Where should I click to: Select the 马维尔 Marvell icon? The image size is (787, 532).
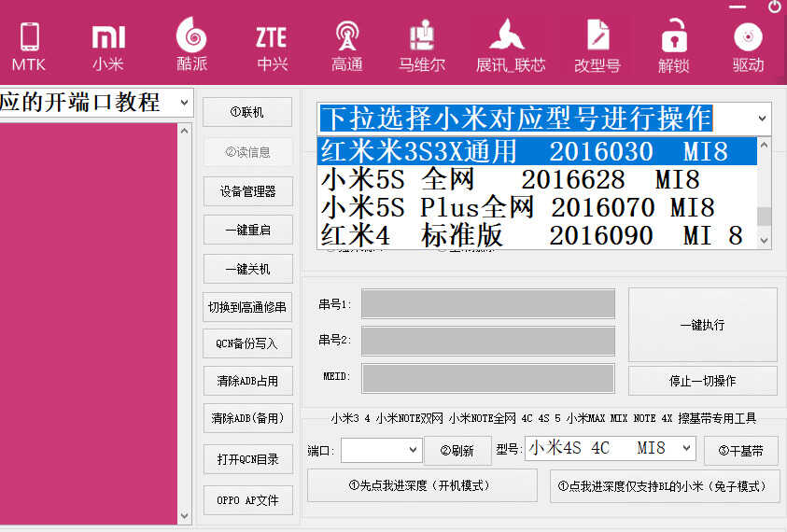(x=422, y=46)
